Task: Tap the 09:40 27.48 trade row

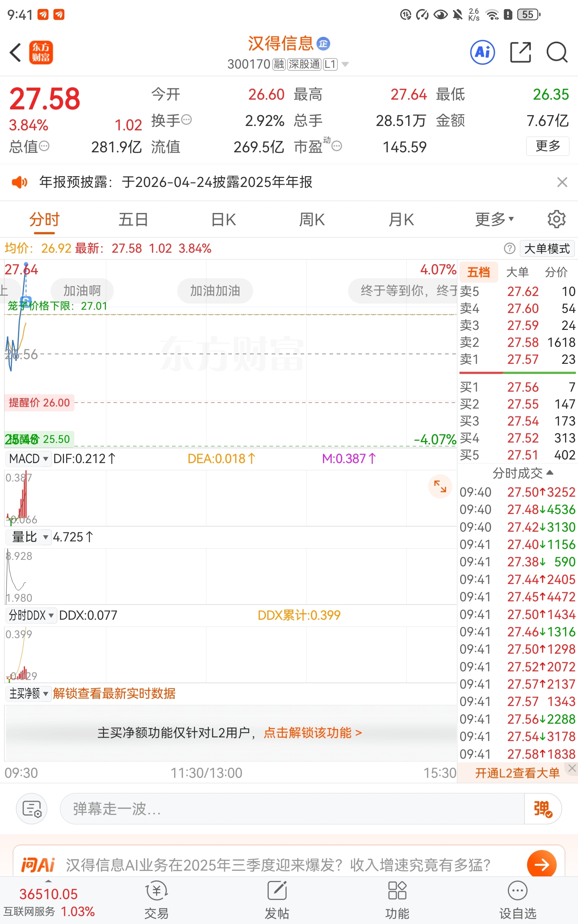Action: click(518, 509)
